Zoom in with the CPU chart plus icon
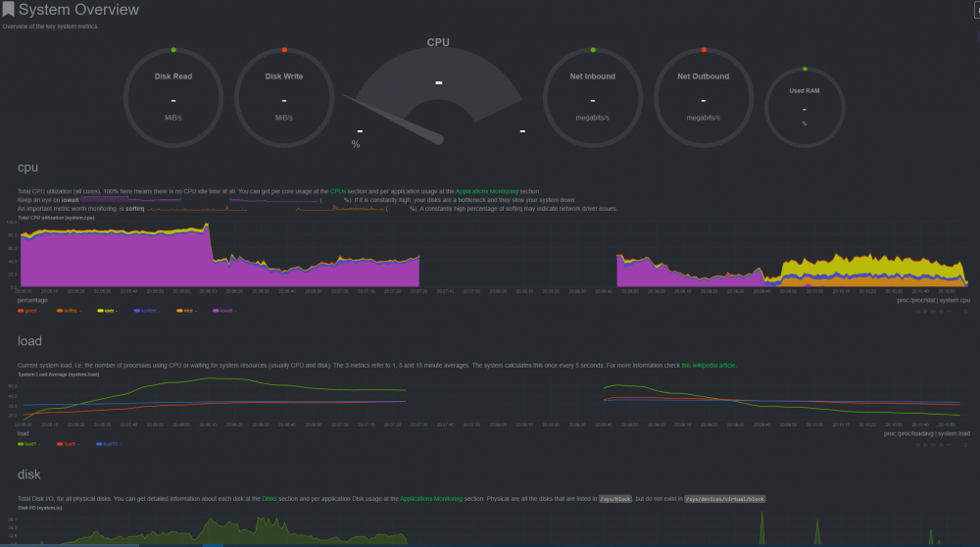Viewport: 980px width, 547px height. coord(941,312)
